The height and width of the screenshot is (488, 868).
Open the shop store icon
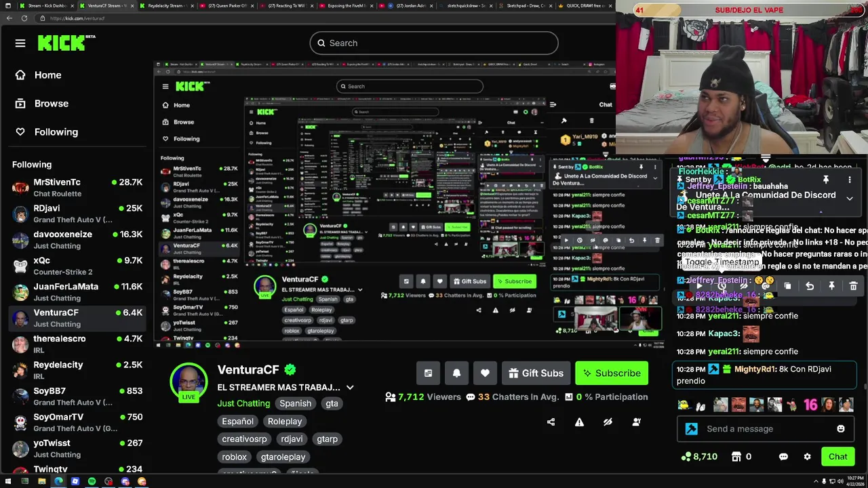click(x=736, y=457)
